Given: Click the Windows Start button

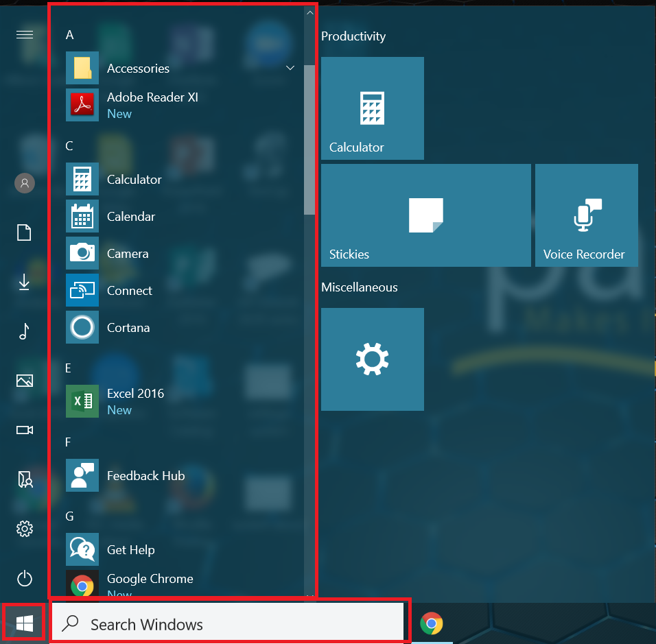Looking at the screenshot, I should (x=24, y=623).
